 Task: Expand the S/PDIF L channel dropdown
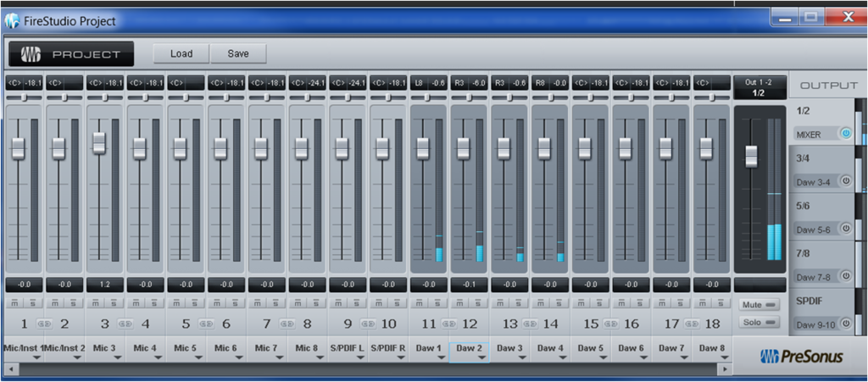pyautogui.click(x=359, y=357)
